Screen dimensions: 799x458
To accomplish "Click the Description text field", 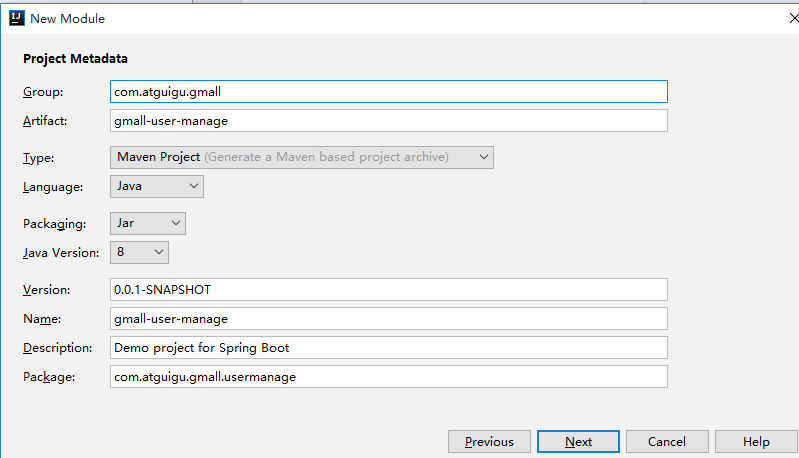I will [x=389, y=348].
